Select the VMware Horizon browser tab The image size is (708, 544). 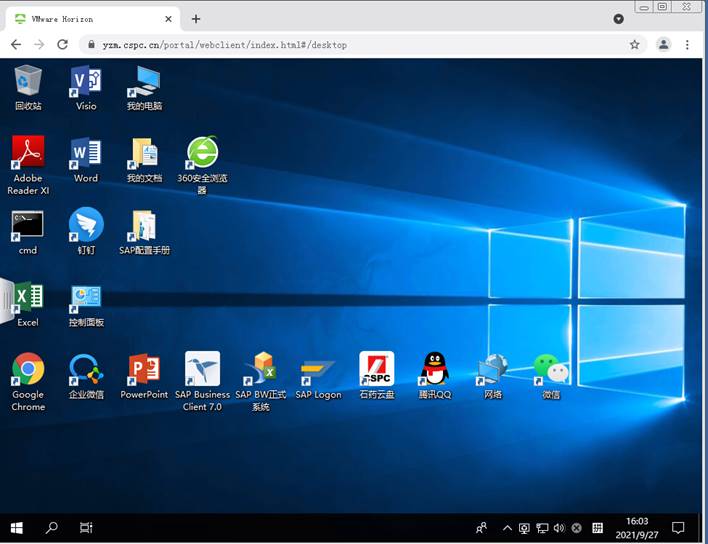pyautogui.click(x=93, y=19)
